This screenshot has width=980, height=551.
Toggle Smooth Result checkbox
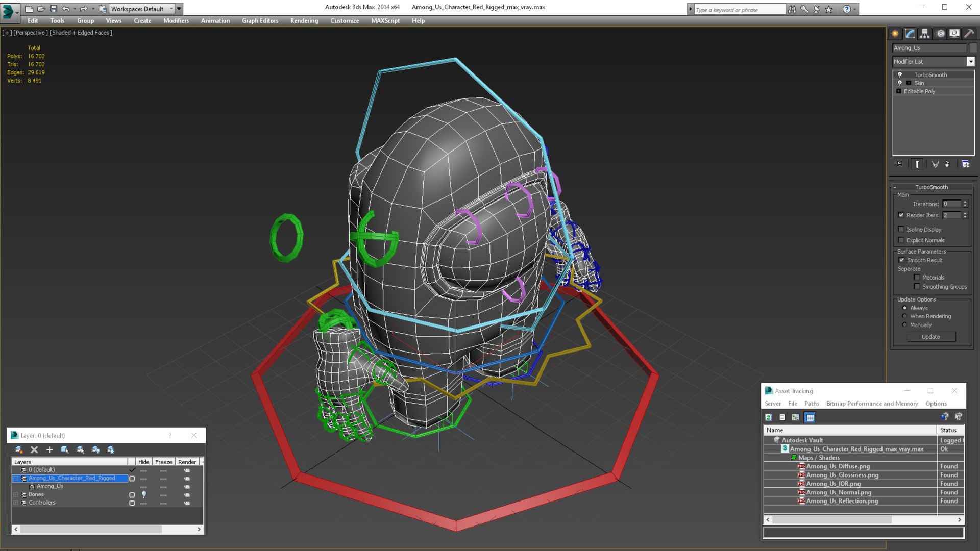(901, 260)
